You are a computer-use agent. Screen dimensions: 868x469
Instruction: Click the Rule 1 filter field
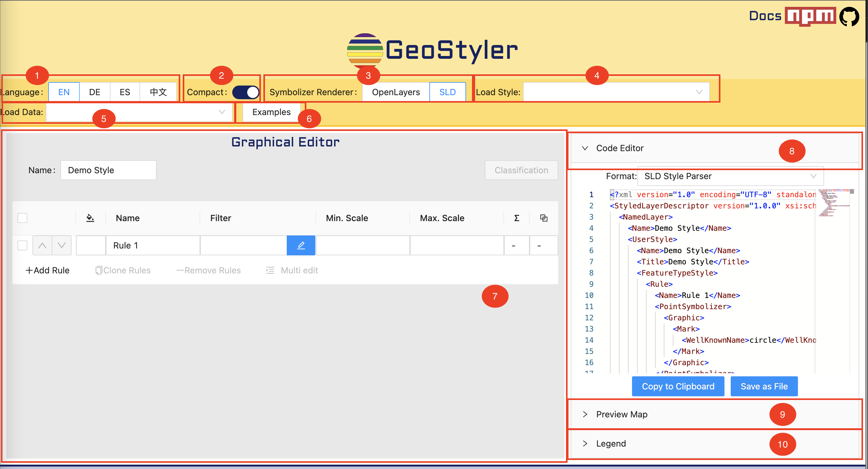(244, 245)
